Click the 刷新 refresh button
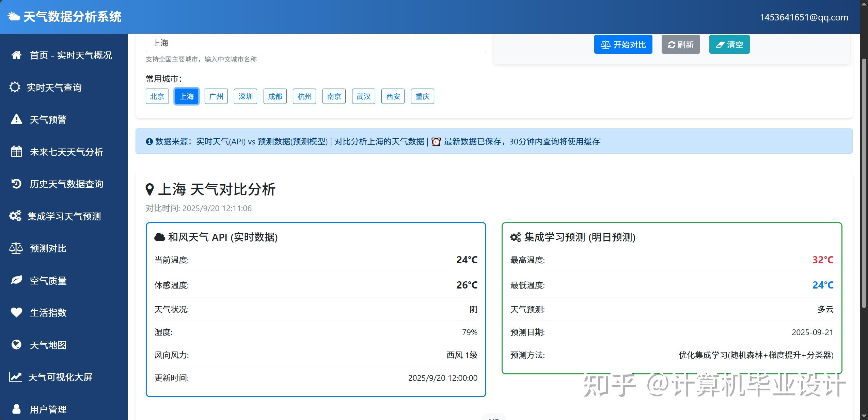Image resolution: width=868 pixels, height=420 pixels. pos(680,44)
